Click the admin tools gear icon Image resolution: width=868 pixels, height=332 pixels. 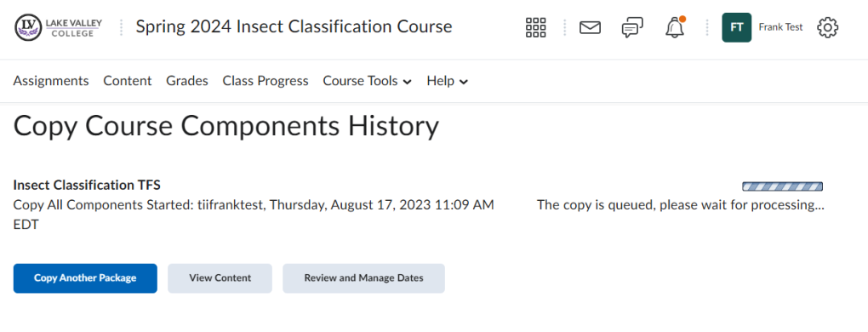[x=828, y=27]
